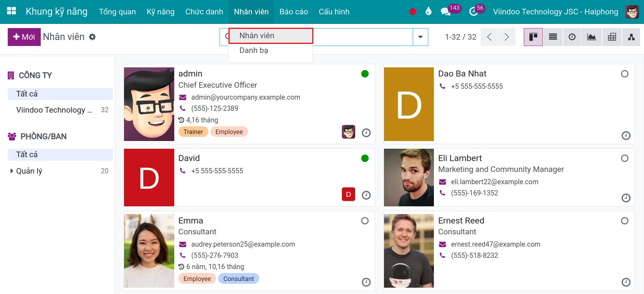Open search options dropdown arrow
The height and width of the screenshot is (294, 644).
tap(420, 37)
